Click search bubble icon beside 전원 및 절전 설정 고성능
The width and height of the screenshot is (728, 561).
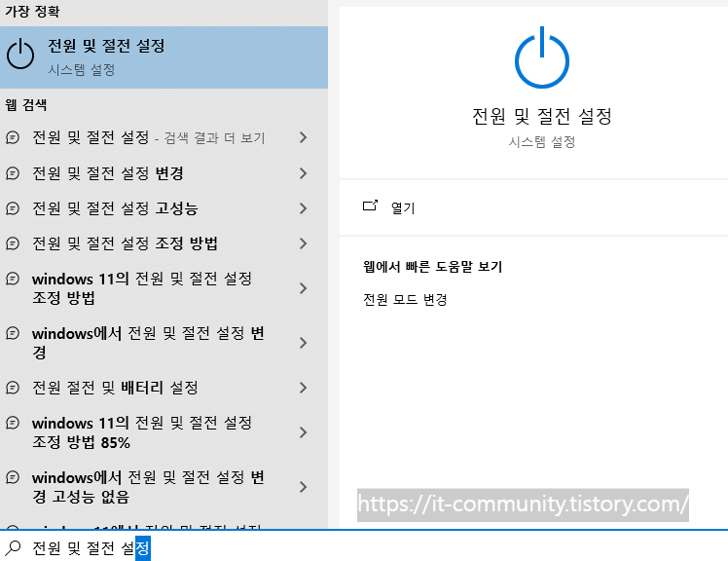click(x=13, y=208)
